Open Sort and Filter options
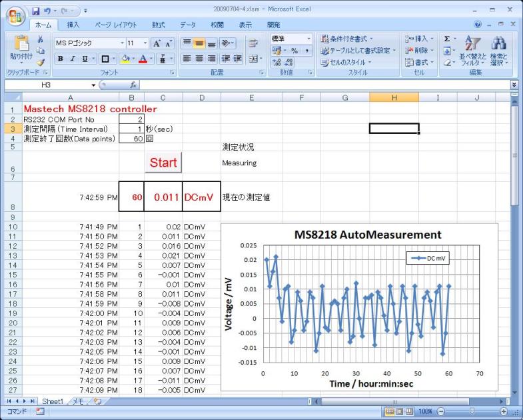This screenshot has width=523, height=420. pos(472,51)
